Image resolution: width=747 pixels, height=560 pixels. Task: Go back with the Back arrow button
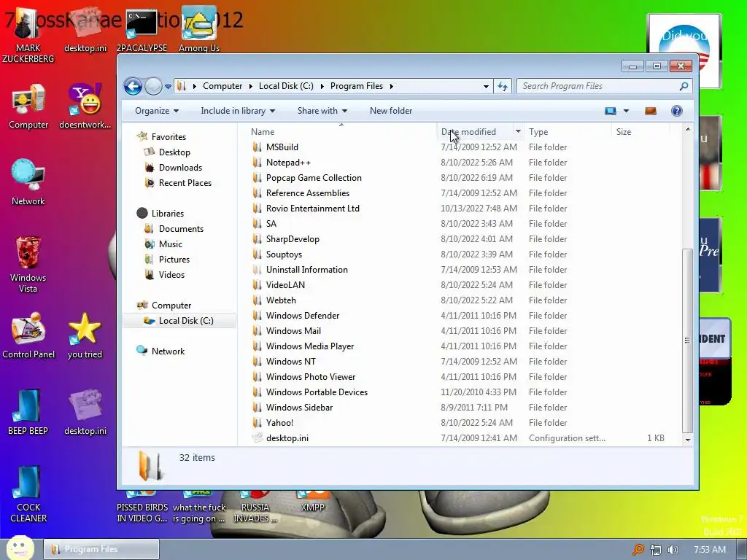pos(133,86)
